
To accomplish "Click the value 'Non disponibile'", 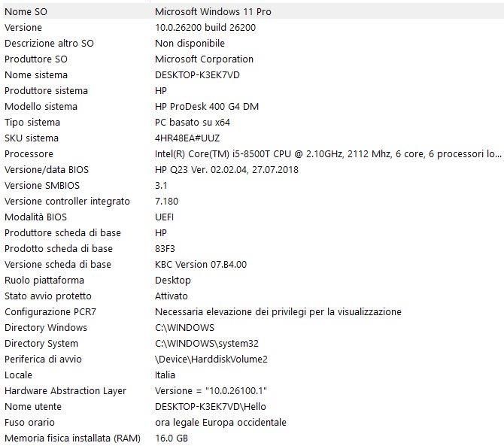I will (x=190, y=43).
